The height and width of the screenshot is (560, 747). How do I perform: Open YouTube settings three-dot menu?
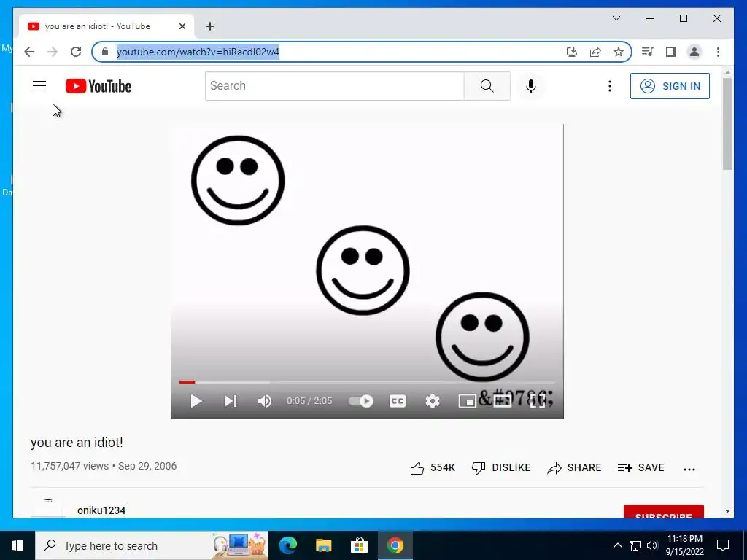coord(609,86)
